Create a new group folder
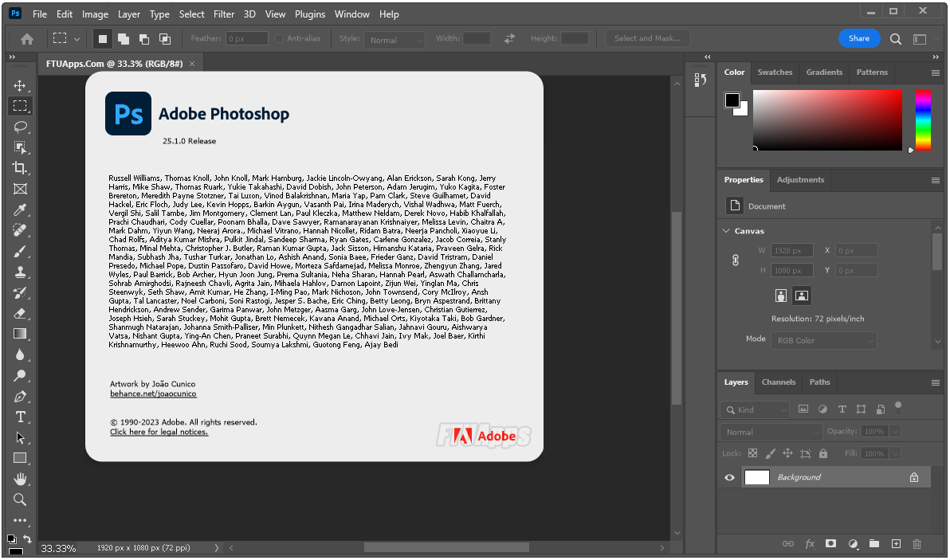 pos(874,543)
